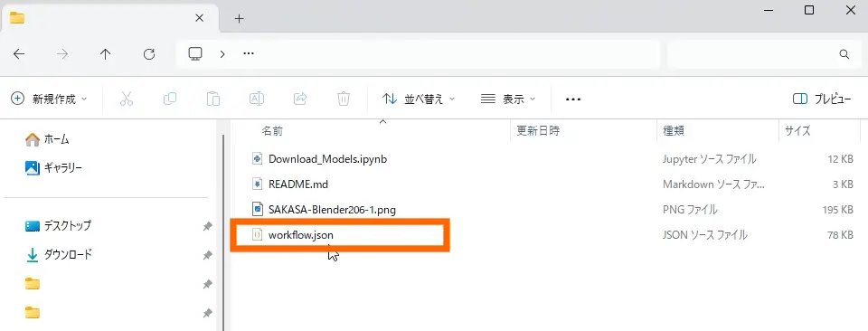Open the address bar ellipsis breadcrumb

click(249, 53)
